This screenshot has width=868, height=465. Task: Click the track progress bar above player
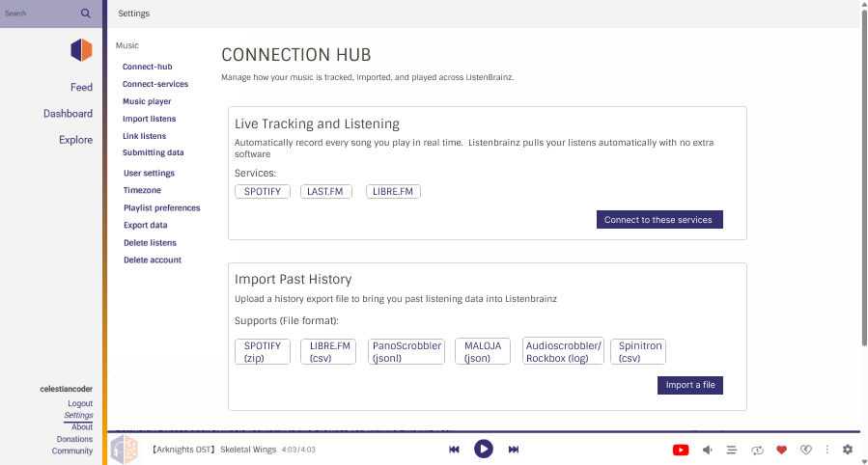coord(483,432)
